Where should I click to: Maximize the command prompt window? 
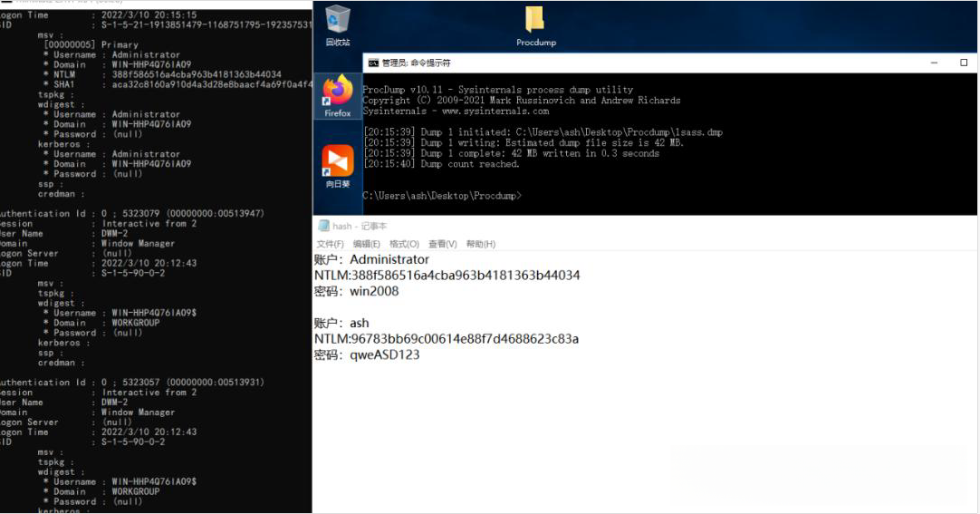point(964,63)
